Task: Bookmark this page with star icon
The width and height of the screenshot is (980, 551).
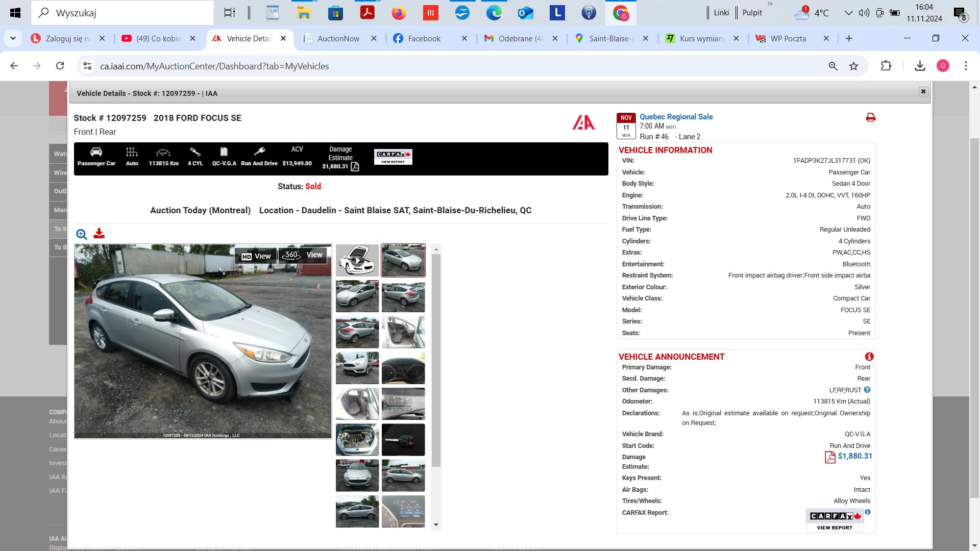Action: click(853, 66)
